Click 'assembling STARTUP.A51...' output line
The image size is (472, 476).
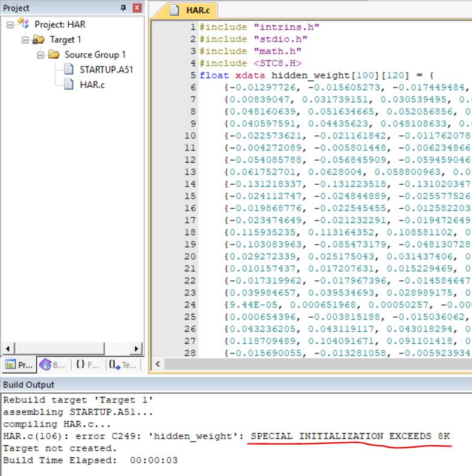(78, 412)
